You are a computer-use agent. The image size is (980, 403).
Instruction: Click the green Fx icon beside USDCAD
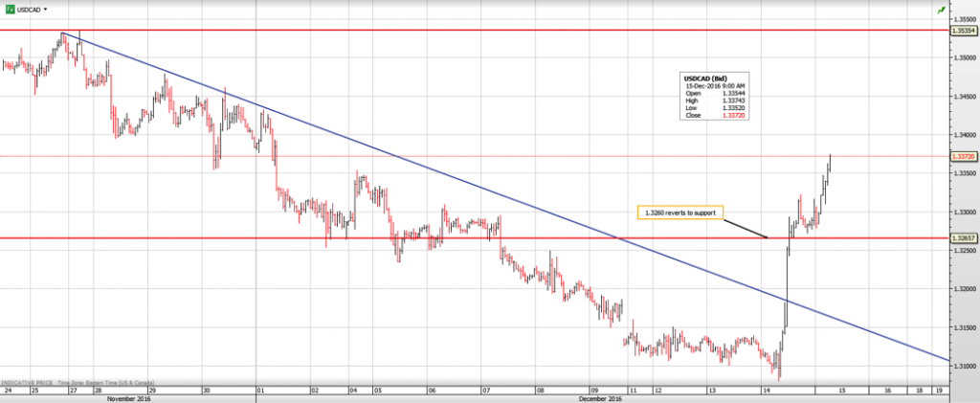(x=8, y=9)
